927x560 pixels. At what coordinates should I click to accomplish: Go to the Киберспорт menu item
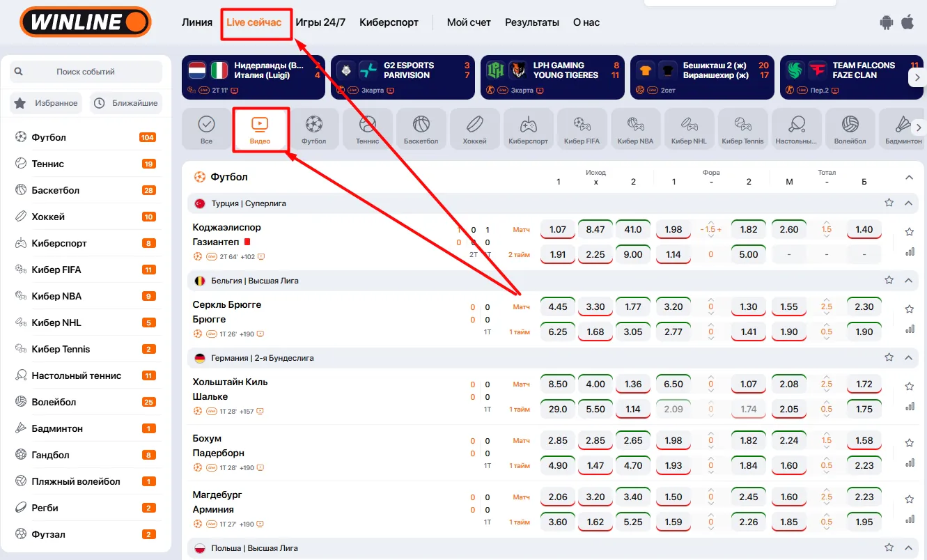click(x=389, y=22)
